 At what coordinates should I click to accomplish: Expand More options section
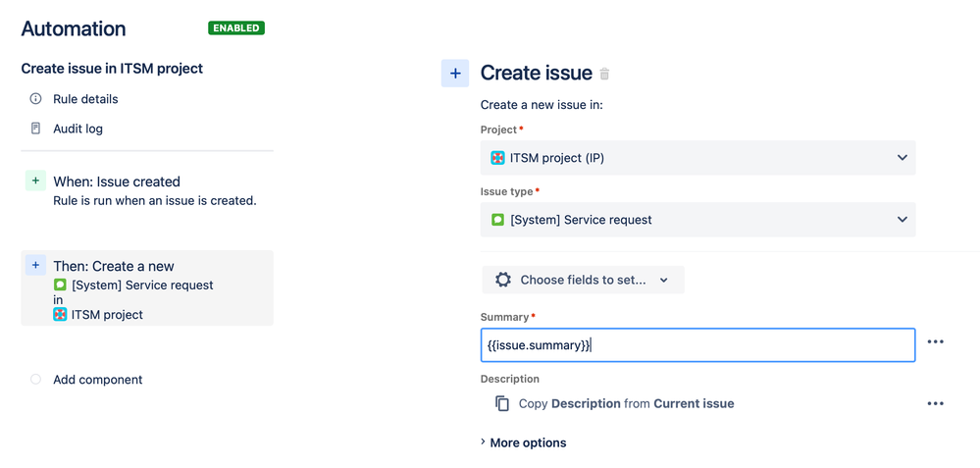523,442
